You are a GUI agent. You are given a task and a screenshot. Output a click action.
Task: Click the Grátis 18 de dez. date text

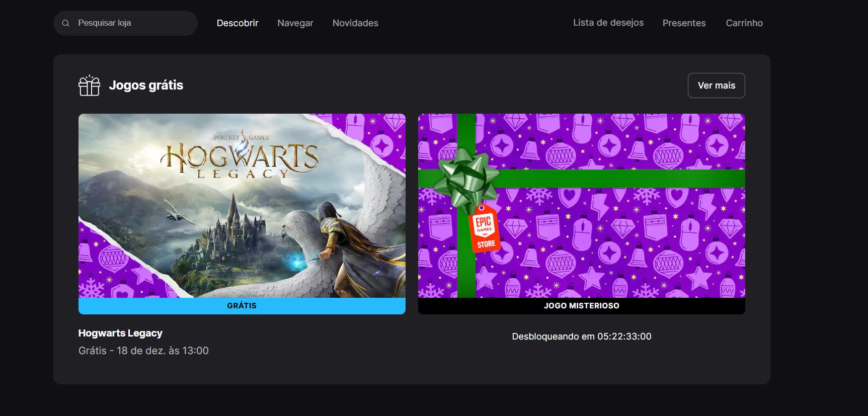click(143, 351)
